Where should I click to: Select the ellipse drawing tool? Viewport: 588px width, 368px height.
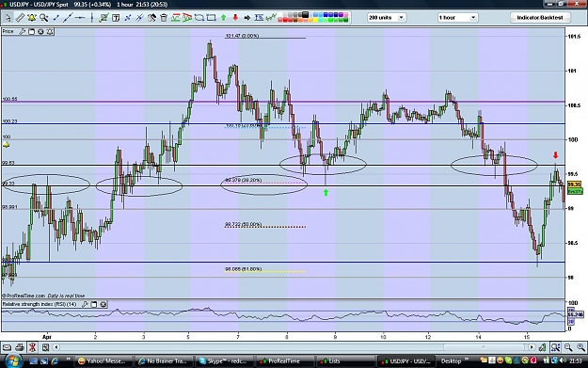tap(199, 18)
